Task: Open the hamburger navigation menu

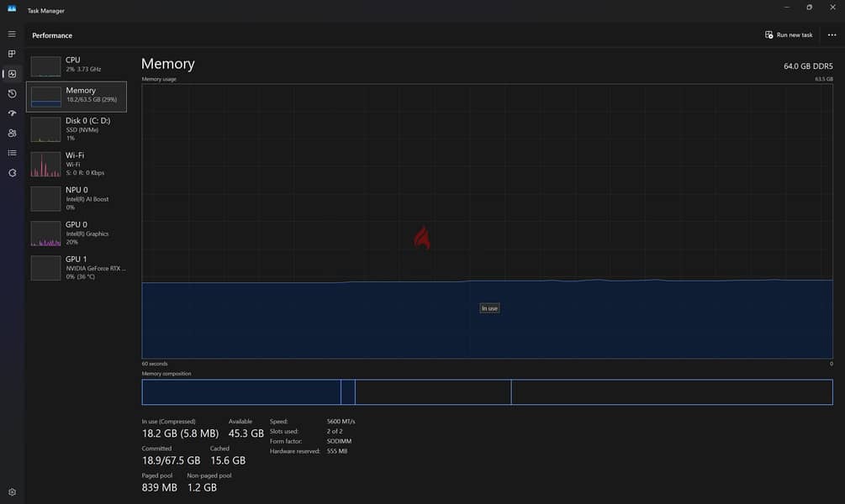Action: point(12,34)
